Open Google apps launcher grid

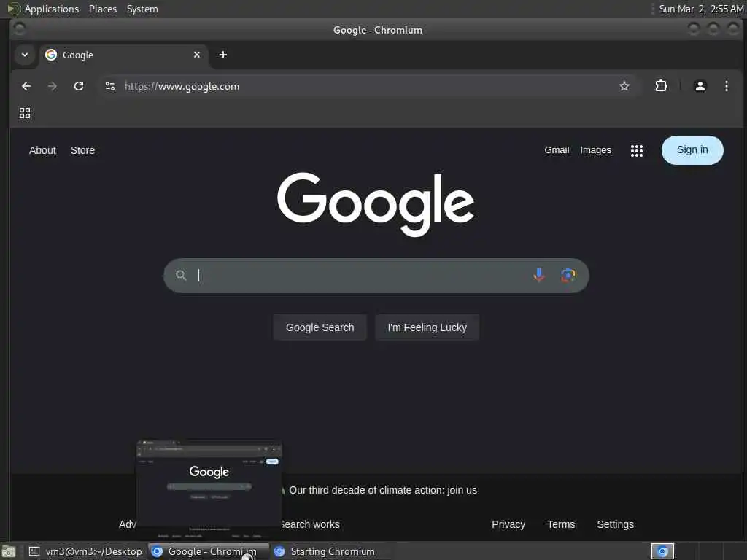(636, 150)
